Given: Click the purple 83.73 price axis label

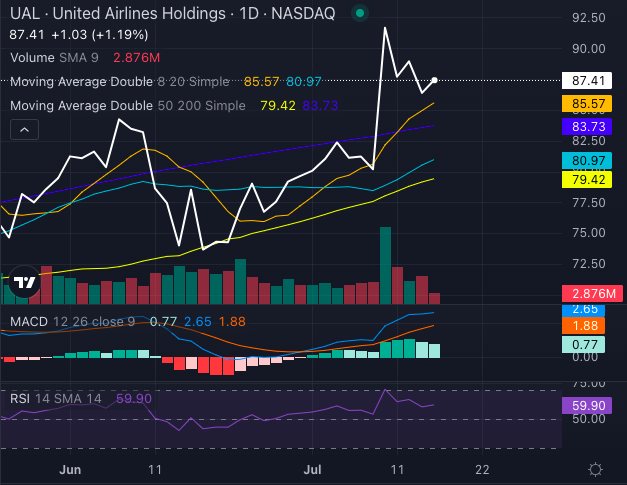Looking at the screenshot, I should click(x=587, y=126).
